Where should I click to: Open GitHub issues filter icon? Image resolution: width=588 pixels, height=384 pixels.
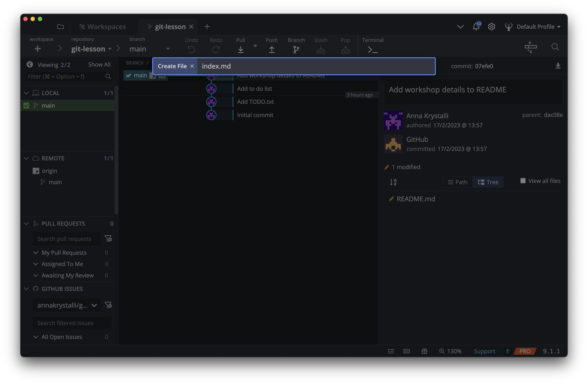[108, 305]
